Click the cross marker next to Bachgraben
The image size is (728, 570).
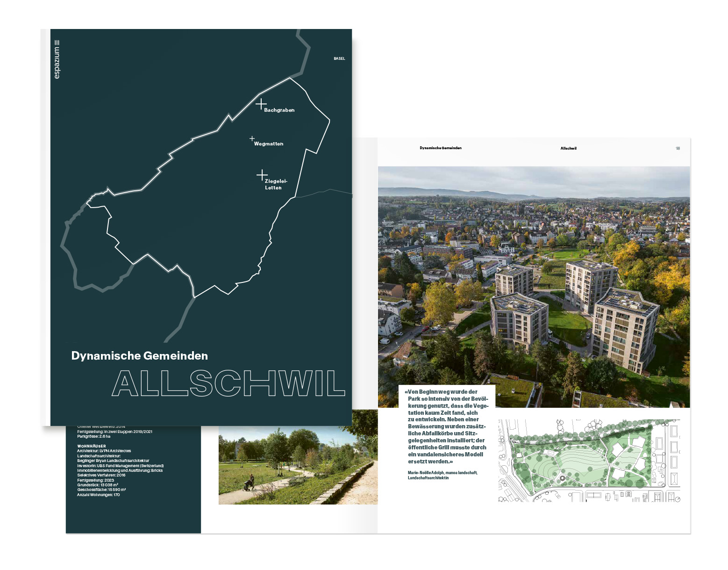click(x=261, y=104)
